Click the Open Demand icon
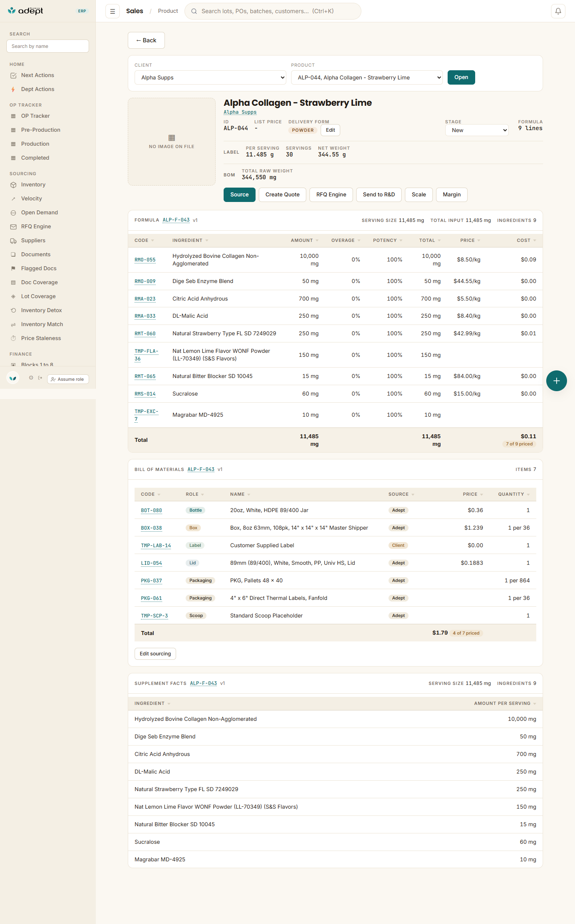This screenshot has height=924, width=575. click(x=13, y=213)
